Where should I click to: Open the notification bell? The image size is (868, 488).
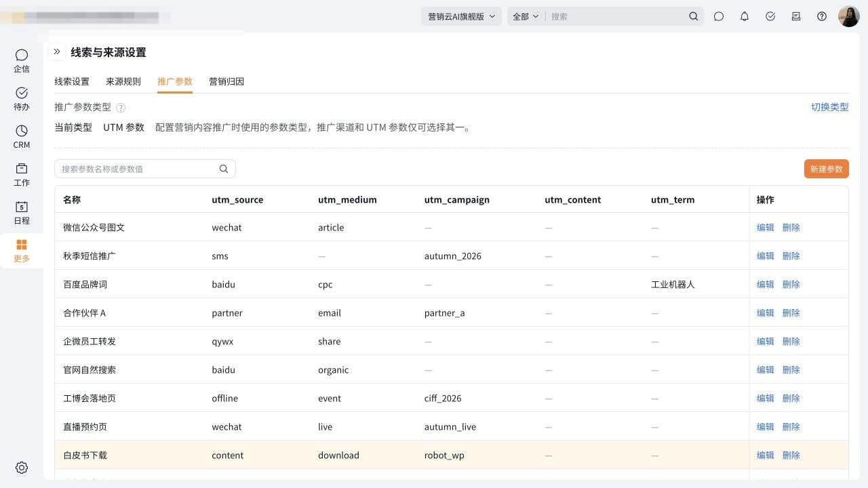pos(745,16)
